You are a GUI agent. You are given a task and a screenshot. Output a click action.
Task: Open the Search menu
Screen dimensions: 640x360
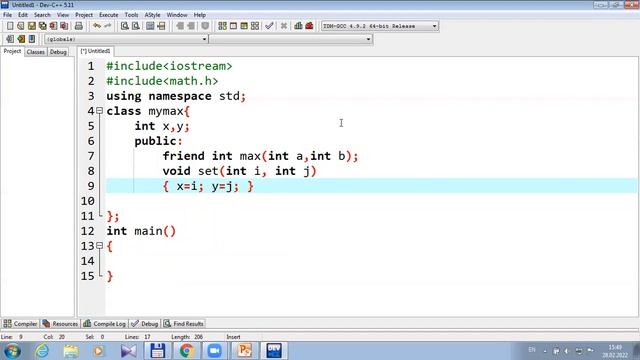tap(42, 15)
